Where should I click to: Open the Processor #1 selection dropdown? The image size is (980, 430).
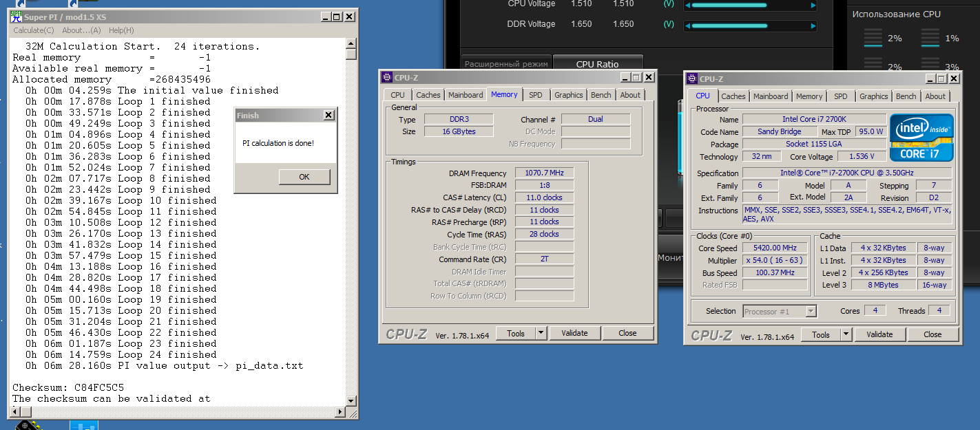[x=780, y=312]
